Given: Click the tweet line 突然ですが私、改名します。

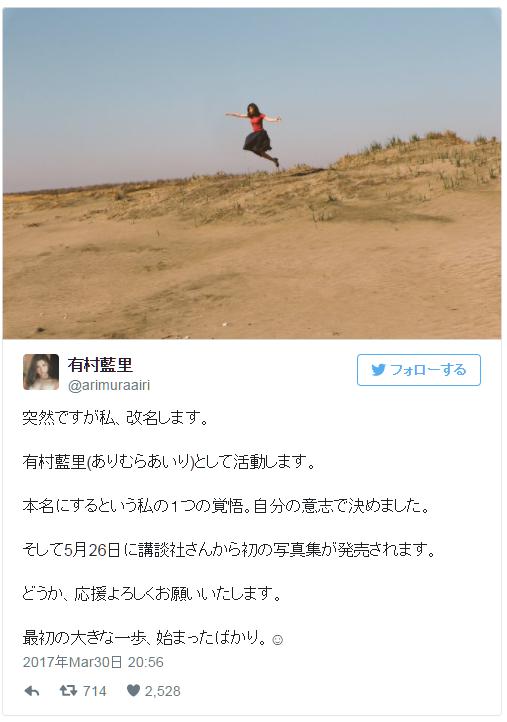Looking at the screenshot, I should coord(116,418).
